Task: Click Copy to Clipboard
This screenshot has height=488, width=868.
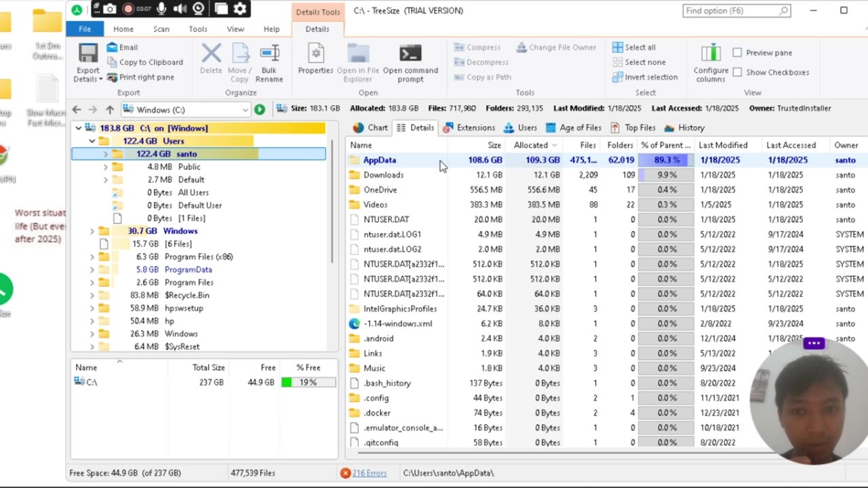Action: [145, 62]
